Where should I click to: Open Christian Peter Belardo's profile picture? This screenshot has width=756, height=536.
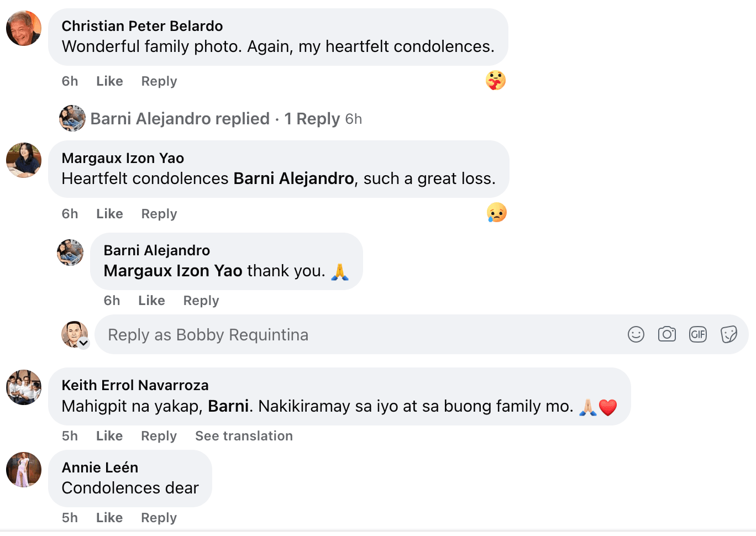pyautogui.click(x=24, y=28)
